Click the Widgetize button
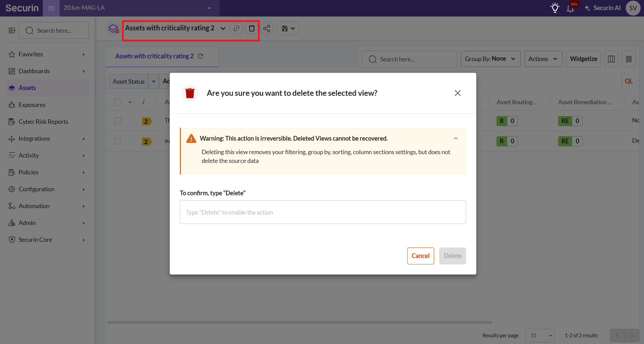 pos(583,59)
